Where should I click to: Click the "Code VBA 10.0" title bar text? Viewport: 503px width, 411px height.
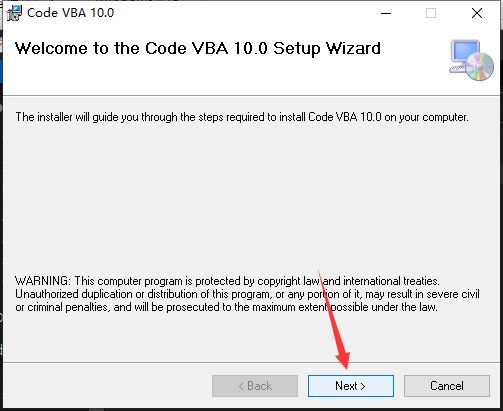pyautogui.click(x=71, y=13)
